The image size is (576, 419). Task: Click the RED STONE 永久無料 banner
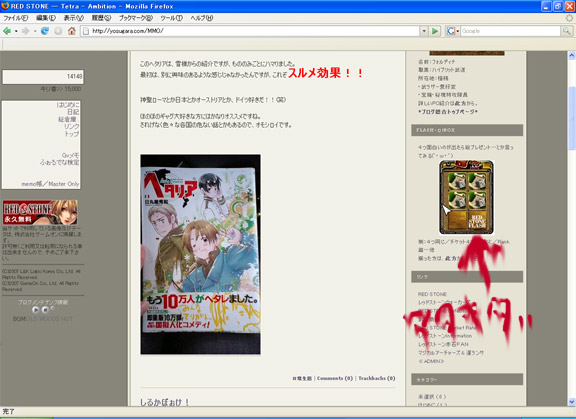40,212
